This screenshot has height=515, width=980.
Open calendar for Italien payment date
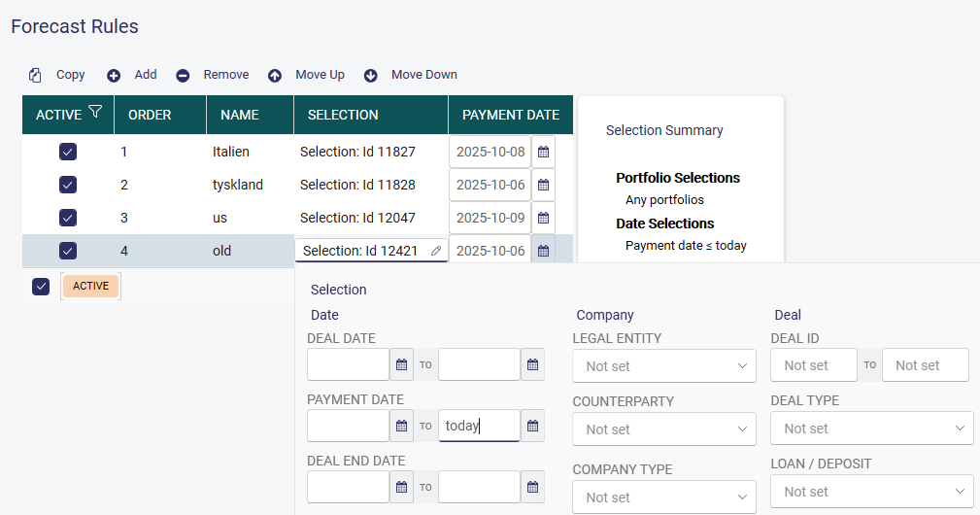click(x=544, y=152)
